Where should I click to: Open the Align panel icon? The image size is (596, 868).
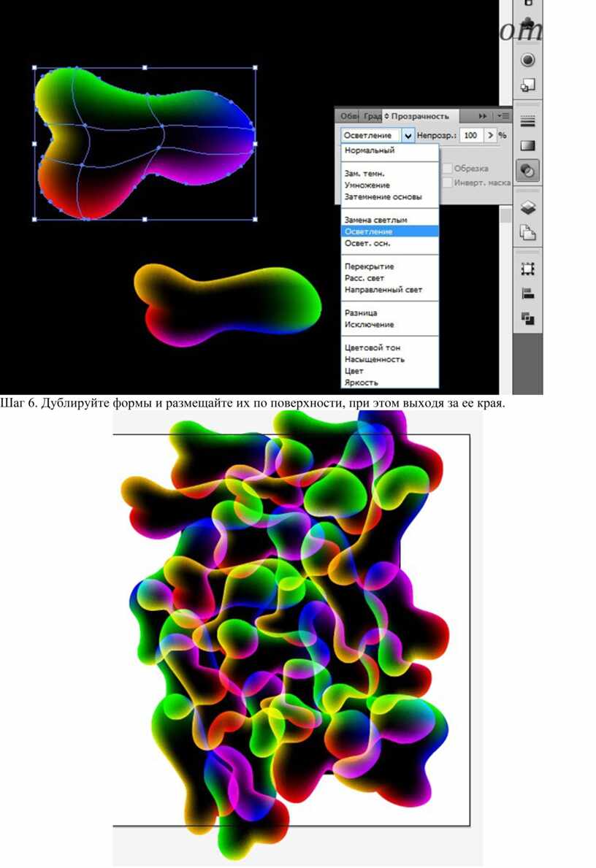click(527, 293)
